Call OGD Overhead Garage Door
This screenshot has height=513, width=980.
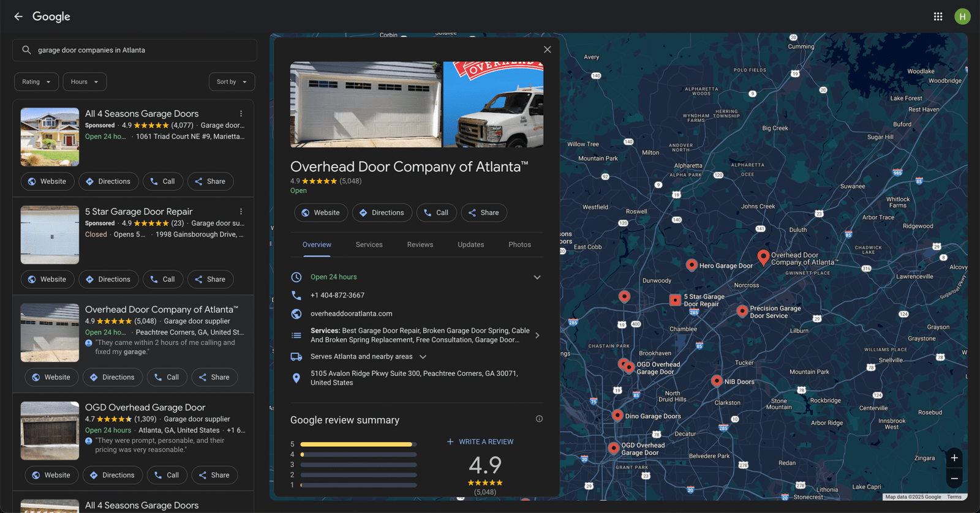[x=167, y=475]
